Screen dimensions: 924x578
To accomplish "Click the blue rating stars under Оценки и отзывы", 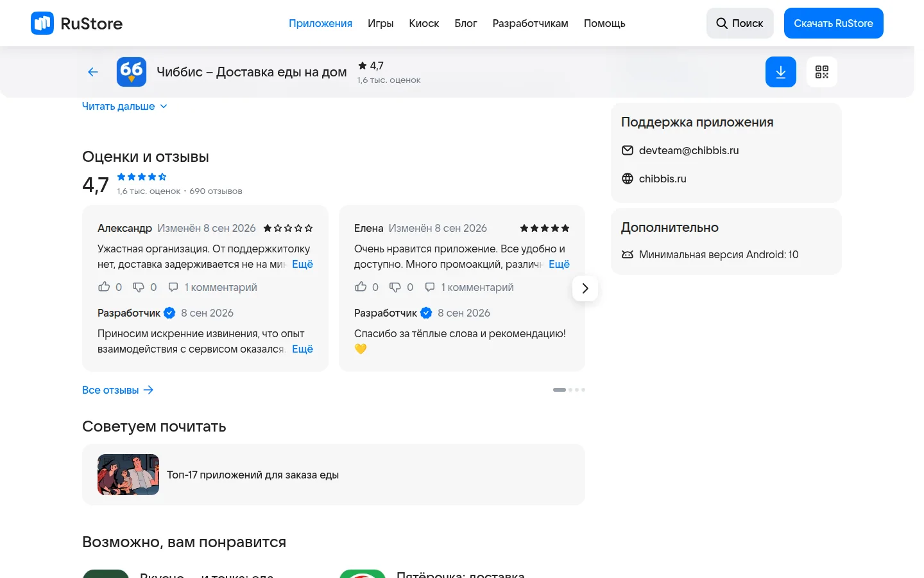I will 142,177.
